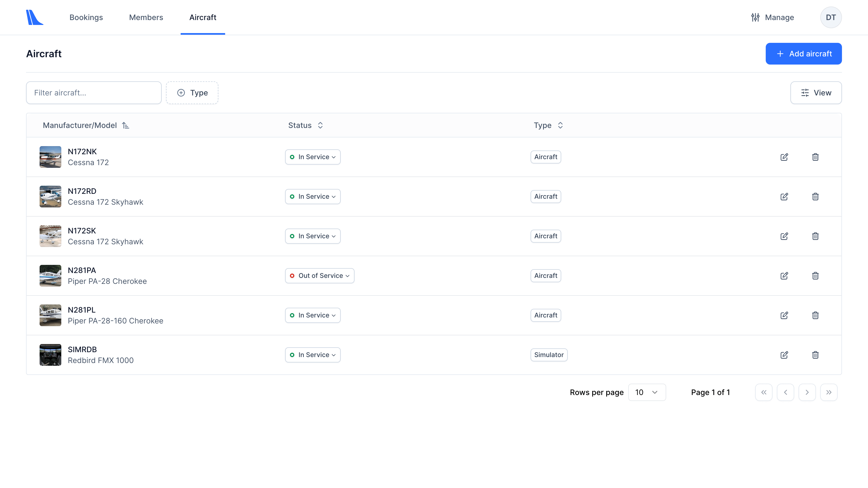Screen dimensions: 868x488
Task: Open the DT profile avatar
Action: pyautogui.click(x=830, y=17)
